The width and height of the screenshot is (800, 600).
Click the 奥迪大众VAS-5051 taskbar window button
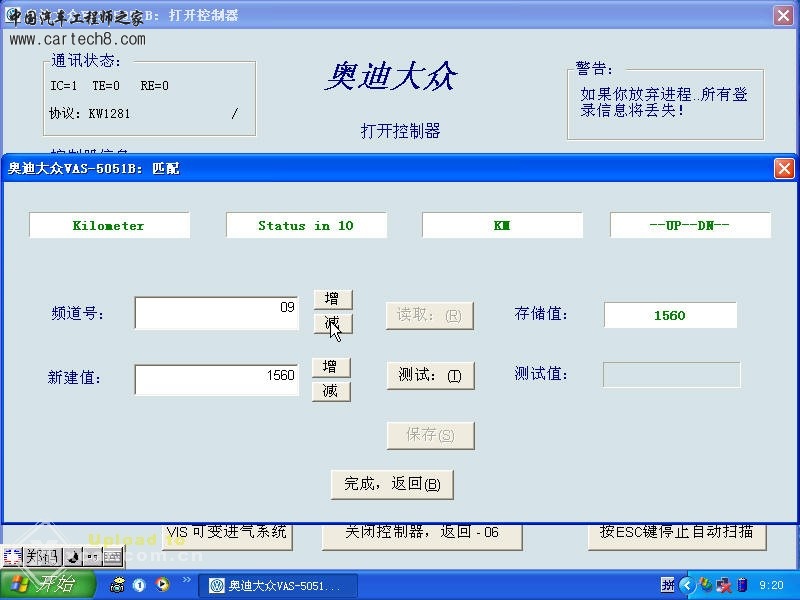pos(278,586)
